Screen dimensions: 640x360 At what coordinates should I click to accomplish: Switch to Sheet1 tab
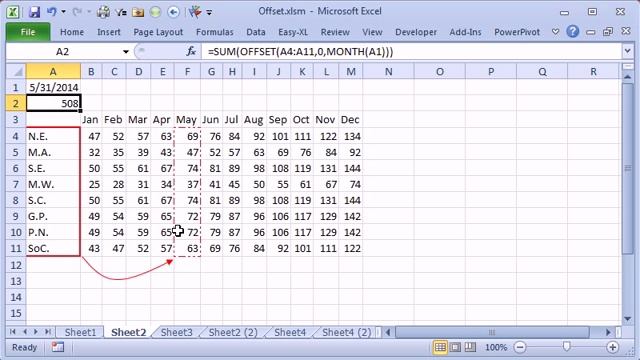point(80,332)
